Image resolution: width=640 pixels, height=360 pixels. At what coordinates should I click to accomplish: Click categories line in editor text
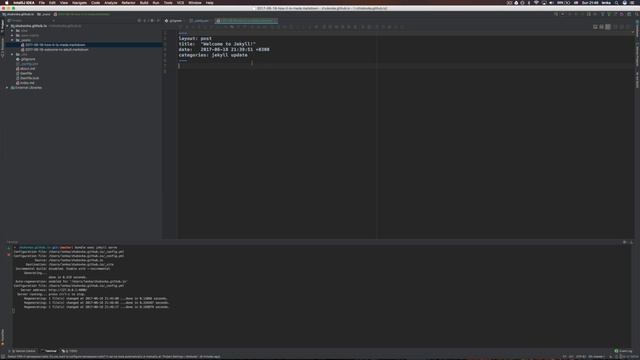coord(213,55)
